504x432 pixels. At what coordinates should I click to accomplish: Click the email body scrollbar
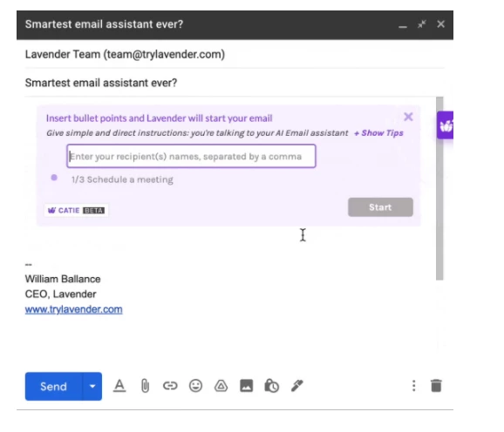tap(439, 188)
